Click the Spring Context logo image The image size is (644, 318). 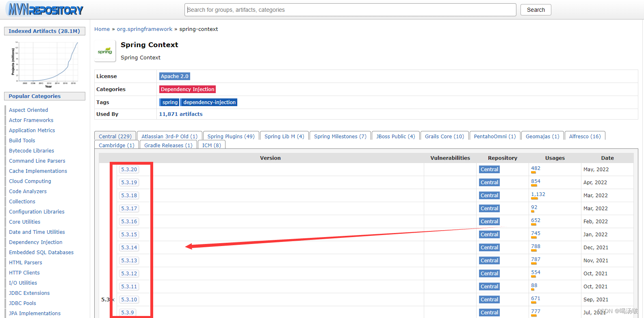[x=105, y=51]
